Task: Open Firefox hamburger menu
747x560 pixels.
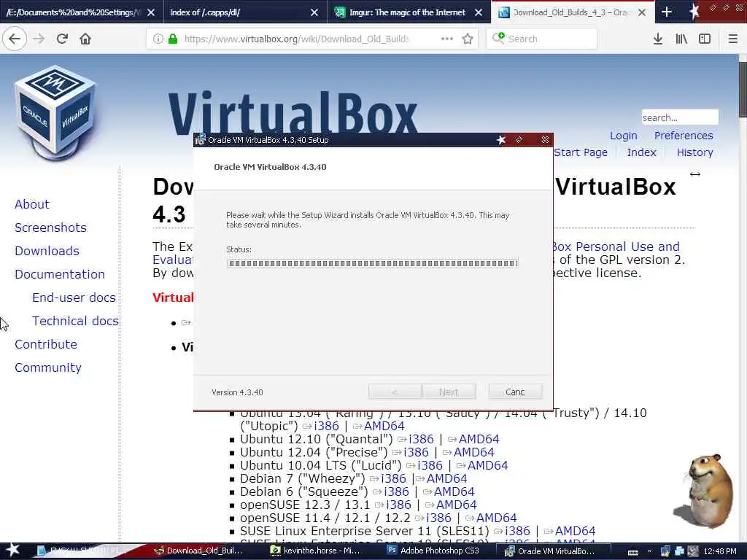Action: 732,39
